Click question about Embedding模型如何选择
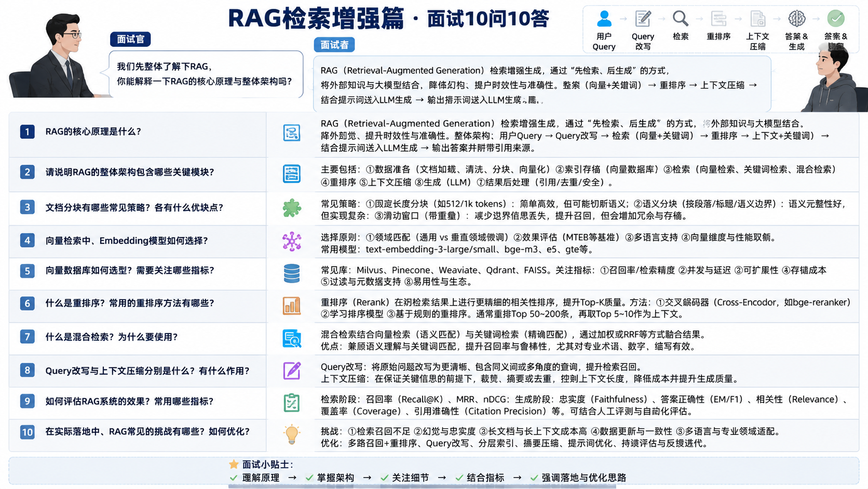The image size is (868, 489). tap(127, 241)
